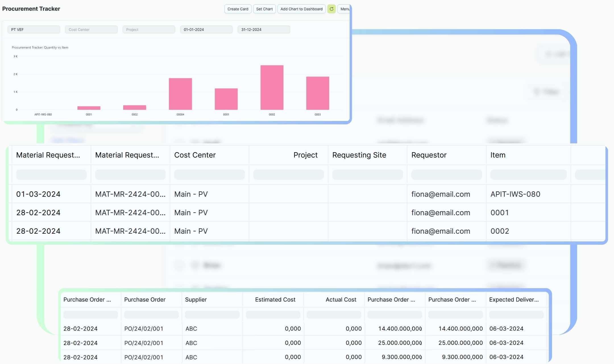This screenshot has width=614, height=364.
Task: Click the green refresh icon button
Action: tap(331, 9)
